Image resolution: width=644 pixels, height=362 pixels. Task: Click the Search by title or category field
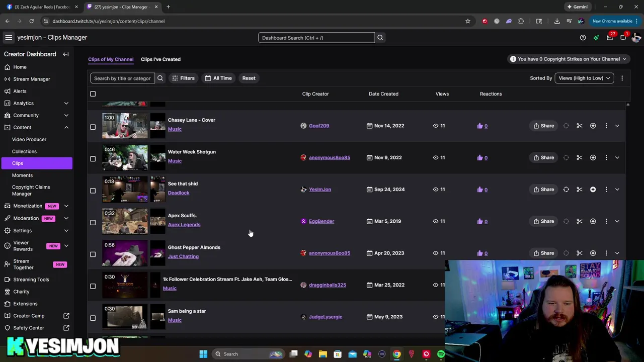[122, 78]
